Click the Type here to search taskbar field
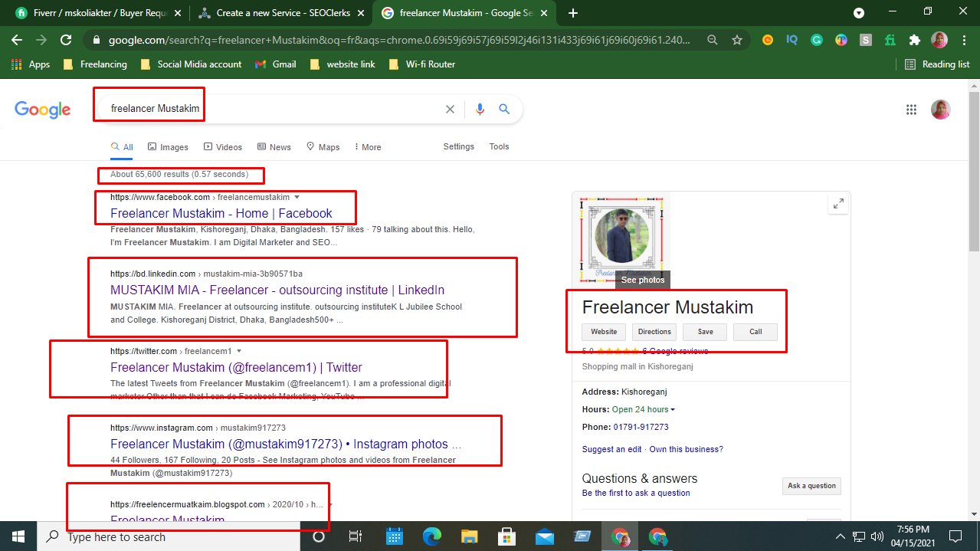980x551 pixels. tap(153, 536)
